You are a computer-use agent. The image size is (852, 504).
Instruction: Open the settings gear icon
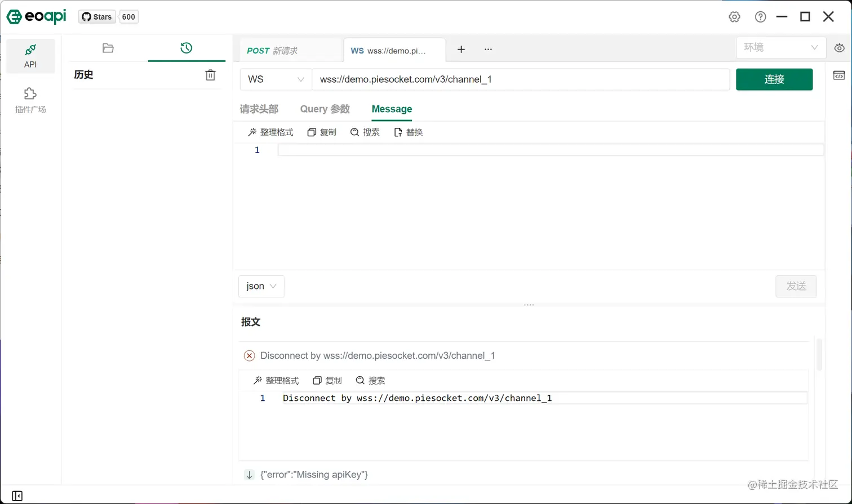coord(734,17)
